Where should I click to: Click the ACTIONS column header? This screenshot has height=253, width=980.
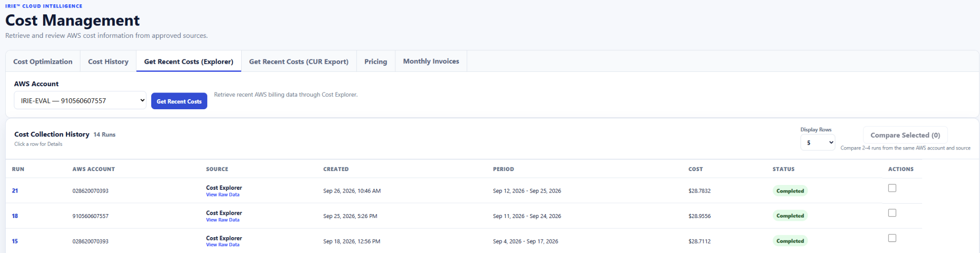click(x=901, y=169)
